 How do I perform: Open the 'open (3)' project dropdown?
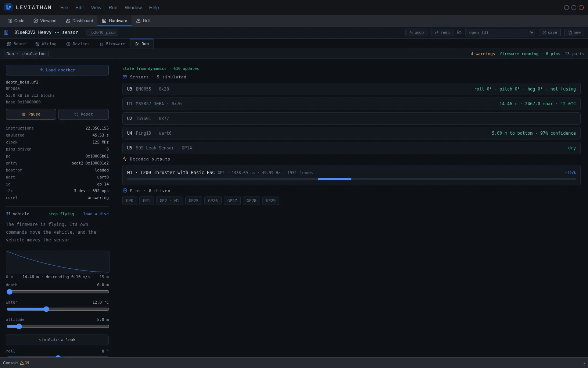(x=500, y=32)
